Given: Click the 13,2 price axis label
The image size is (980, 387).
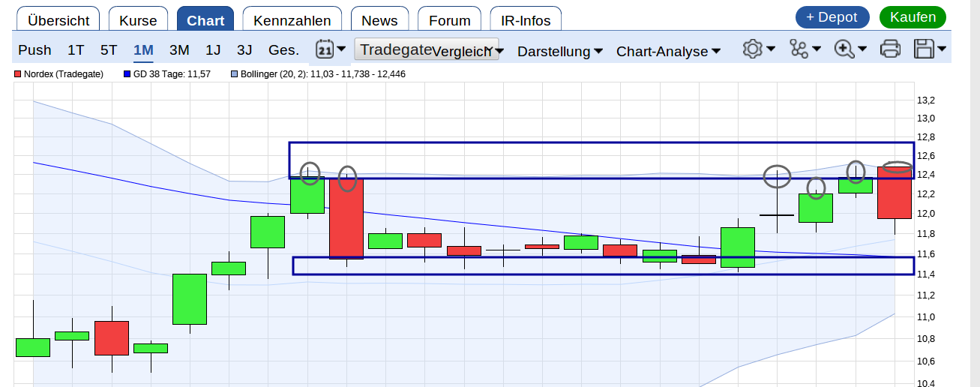Looking at the screenshot, I should pos(926,100).
